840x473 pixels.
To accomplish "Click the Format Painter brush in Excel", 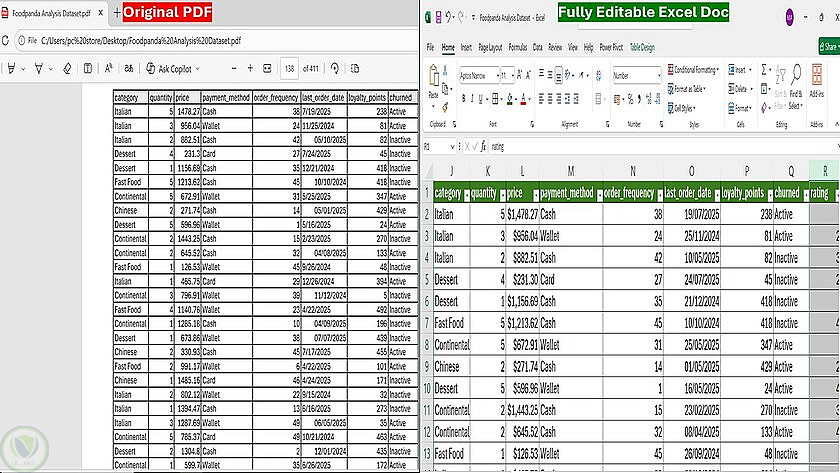I will click(445, 108).
